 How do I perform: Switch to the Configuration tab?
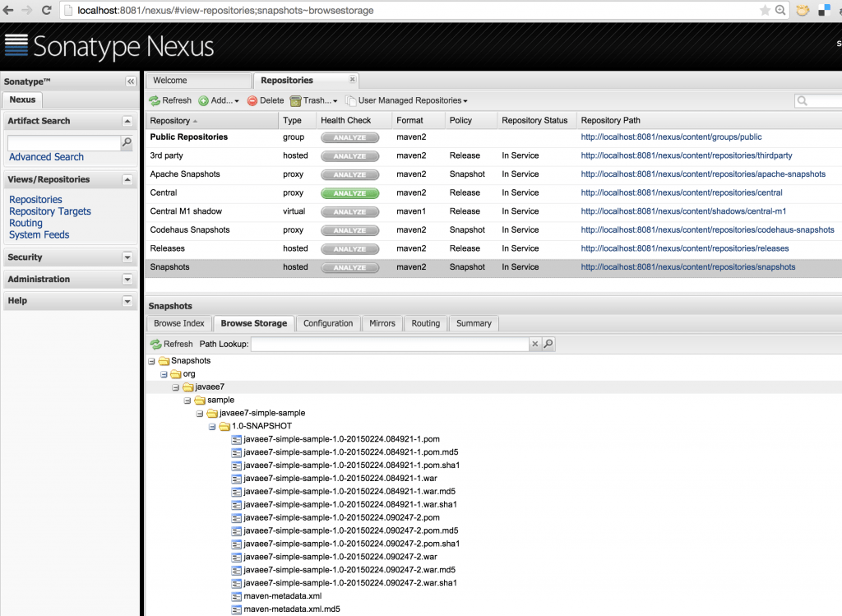[x=328, y=323]
